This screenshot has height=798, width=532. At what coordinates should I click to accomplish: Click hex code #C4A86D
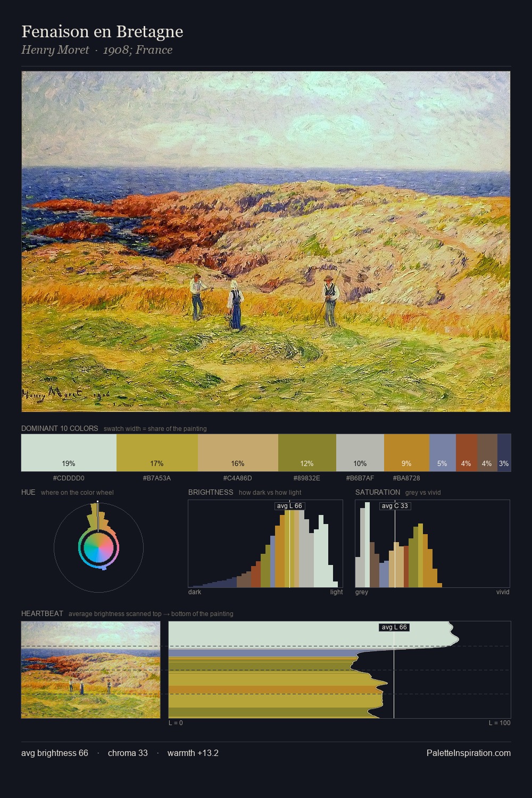(x=238, y=478)
